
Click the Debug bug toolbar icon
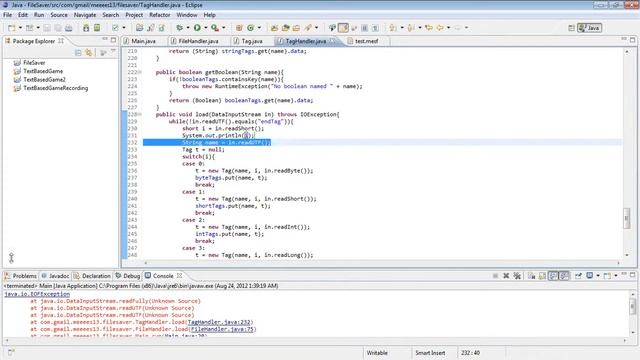[x=180, y=28]
